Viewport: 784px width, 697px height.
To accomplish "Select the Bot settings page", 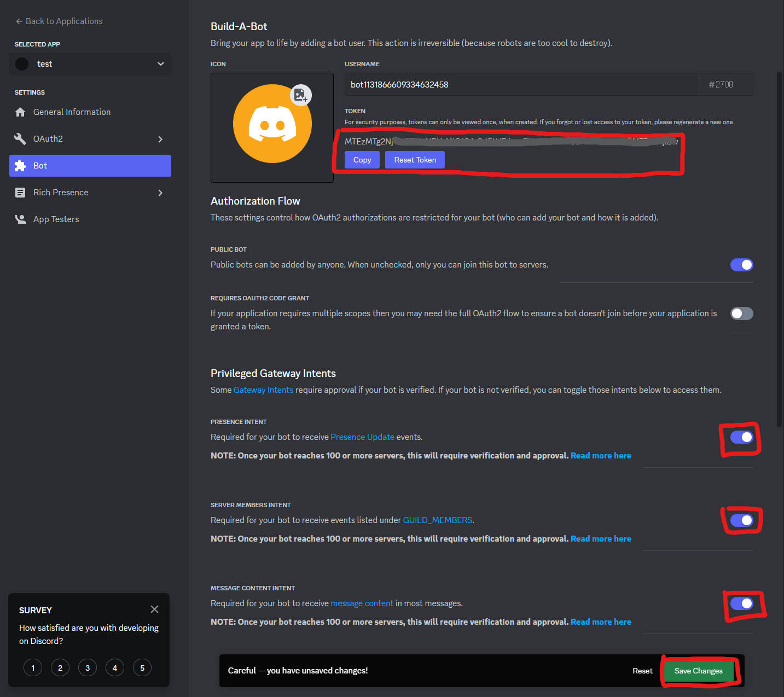I will [x=90, y=166].
